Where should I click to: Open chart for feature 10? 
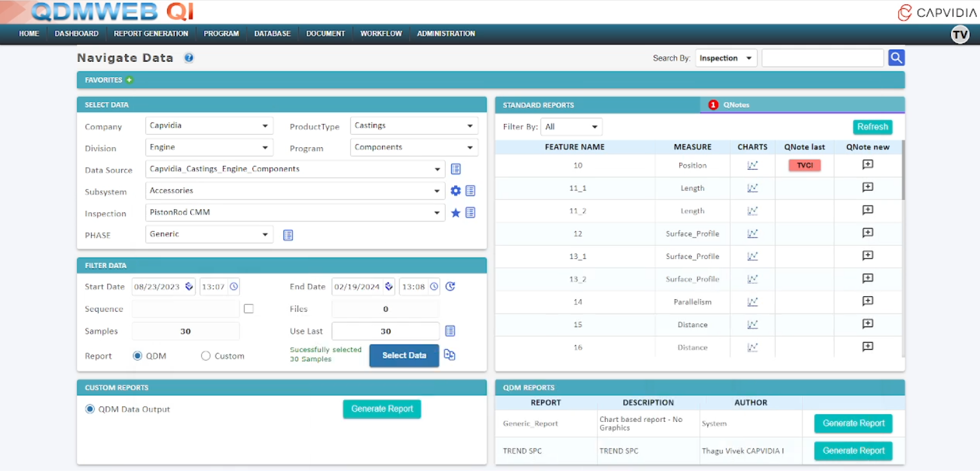(x=752, y=165)
